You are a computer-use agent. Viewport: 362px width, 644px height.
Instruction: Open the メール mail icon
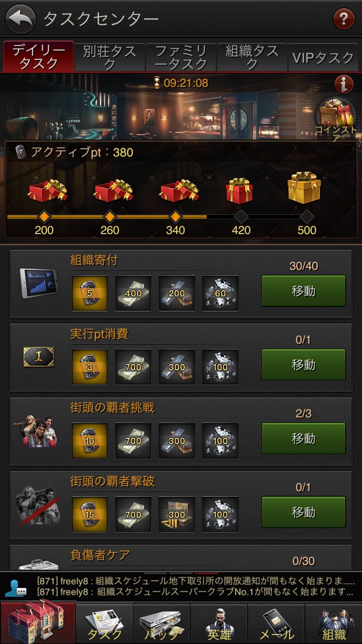276,624
